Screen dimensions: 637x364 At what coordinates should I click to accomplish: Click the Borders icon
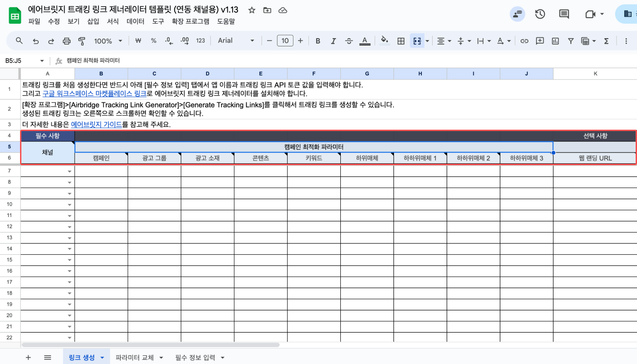(x=401, y=41)
